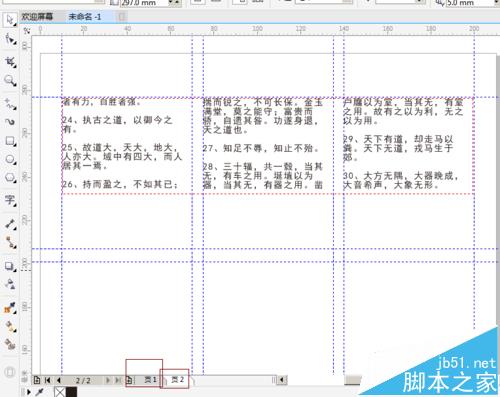Add a page before using left page icon
Viewport: 500px width, 397px height.
click(37, 380)
